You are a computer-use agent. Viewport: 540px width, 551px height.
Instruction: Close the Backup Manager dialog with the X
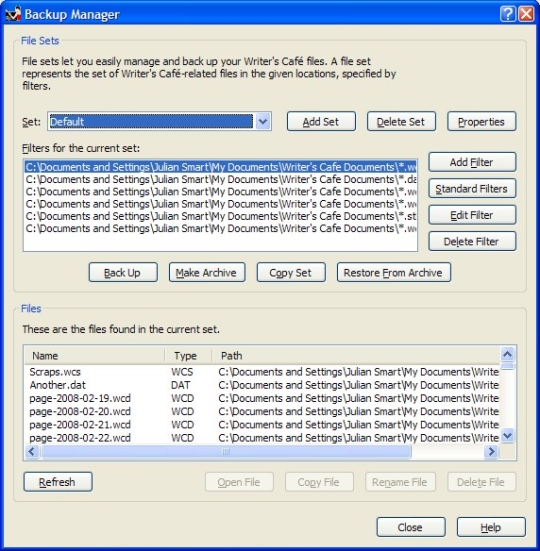click(x=526, y=14)
